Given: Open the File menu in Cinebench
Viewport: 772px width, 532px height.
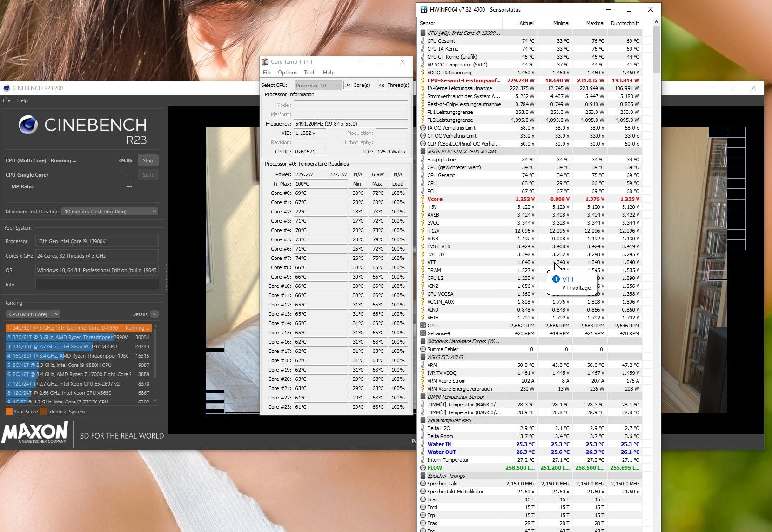Looking at the screenshot, I should tap(7, 100).
